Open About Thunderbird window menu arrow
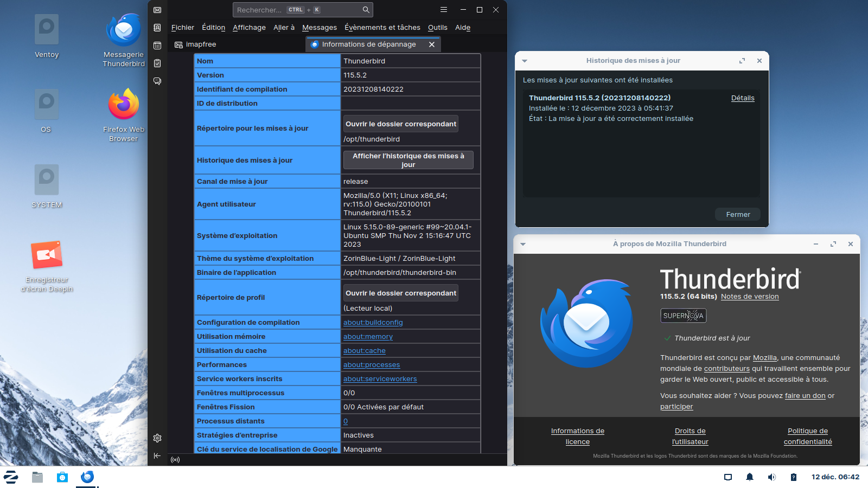This screenshot has height=488, width=868. point(523,244)
